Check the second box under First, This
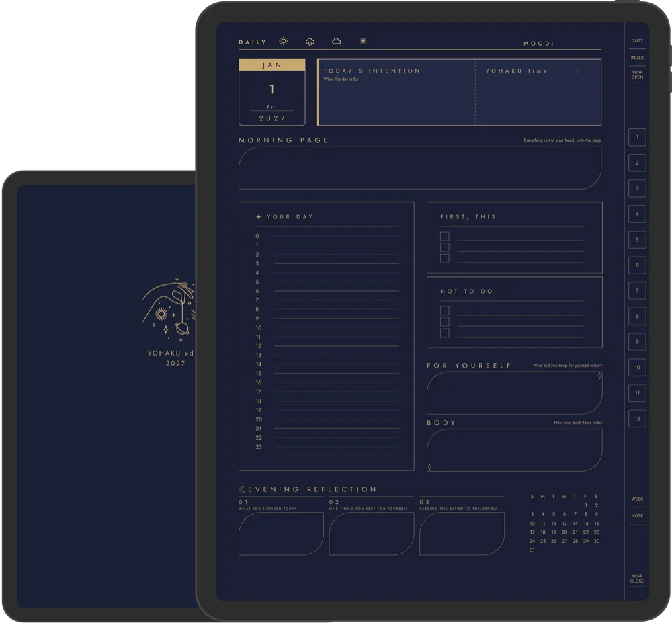The width and height of the screenshot is (672, 625). pyautogui.click(x=445, y=247)
